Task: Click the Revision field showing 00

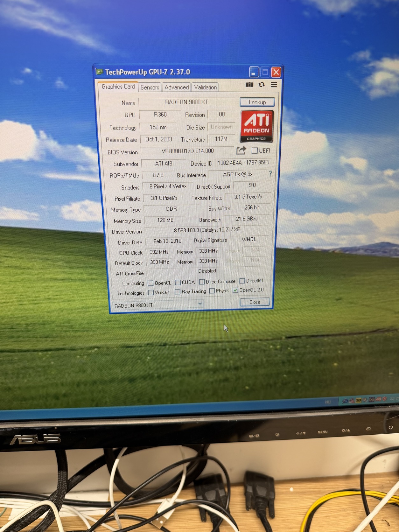Action: (x=221, y=114)
